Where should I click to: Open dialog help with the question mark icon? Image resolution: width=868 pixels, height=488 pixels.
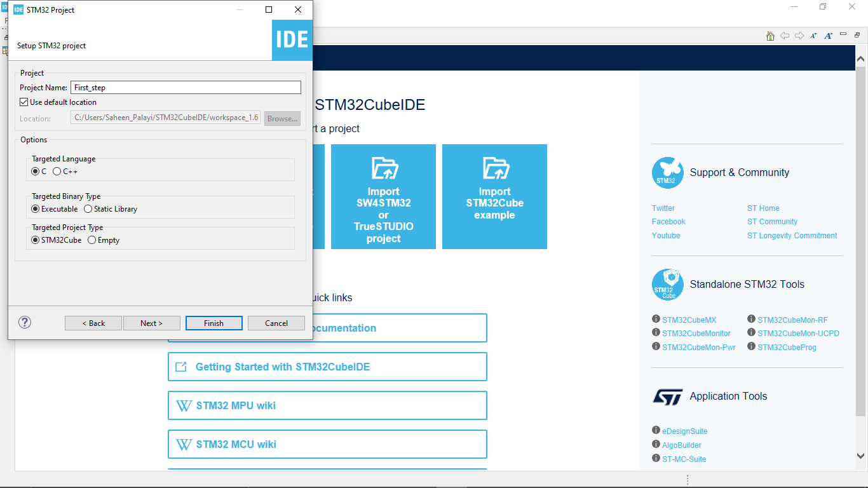25,322
